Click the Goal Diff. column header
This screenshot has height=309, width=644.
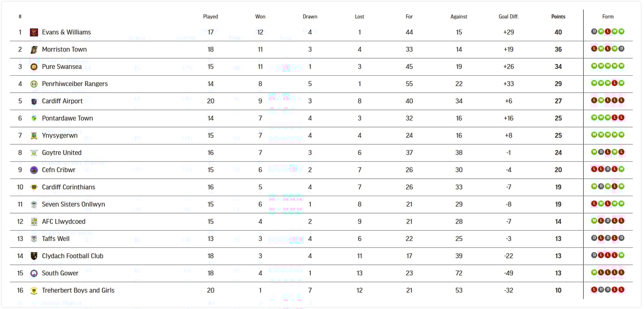coord(508,17)
